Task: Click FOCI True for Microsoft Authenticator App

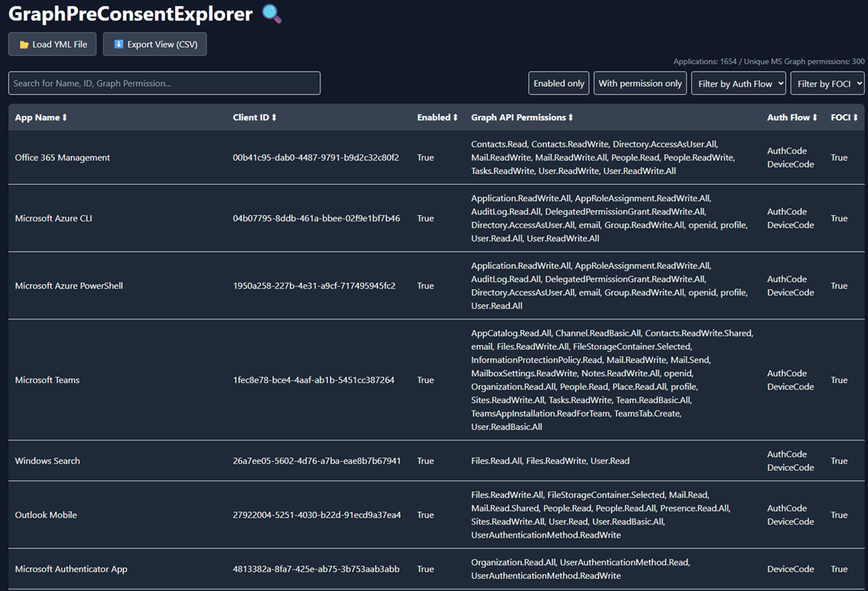Action: pyautogui.click(x=839, y=569)
